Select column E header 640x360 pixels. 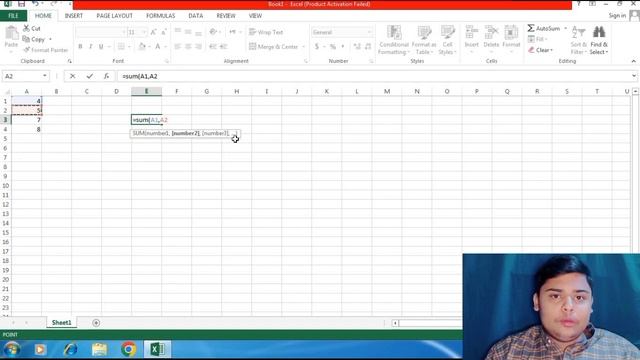147,91
